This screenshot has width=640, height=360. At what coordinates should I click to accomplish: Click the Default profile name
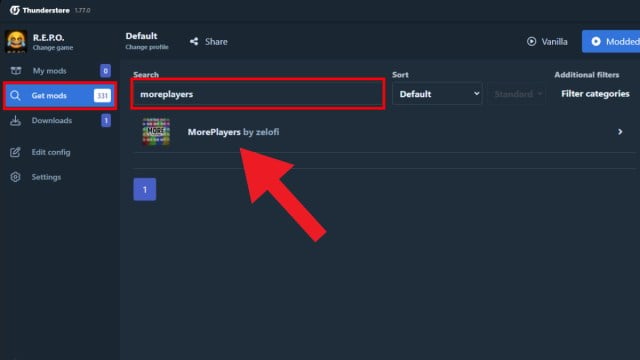click(141, 36)
